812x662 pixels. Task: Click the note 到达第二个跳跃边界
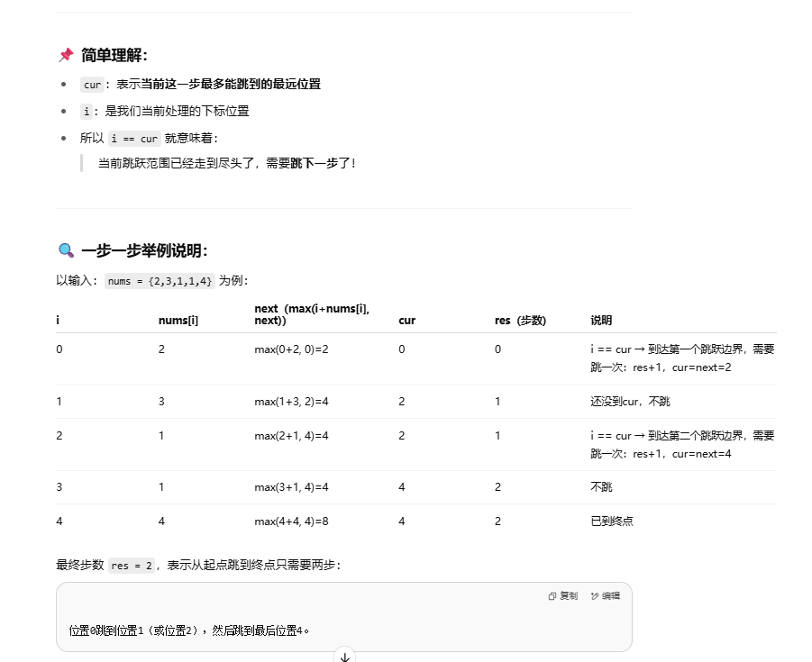tap(697, 436)
